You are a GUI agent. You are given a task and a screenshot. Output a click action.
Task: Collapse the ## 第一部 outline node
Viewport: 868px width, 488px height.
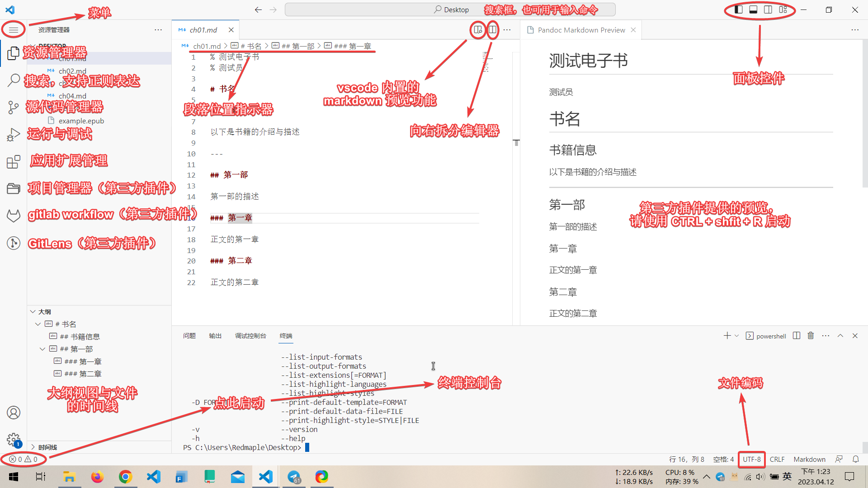pyautogui.click(x=42, y=349)
